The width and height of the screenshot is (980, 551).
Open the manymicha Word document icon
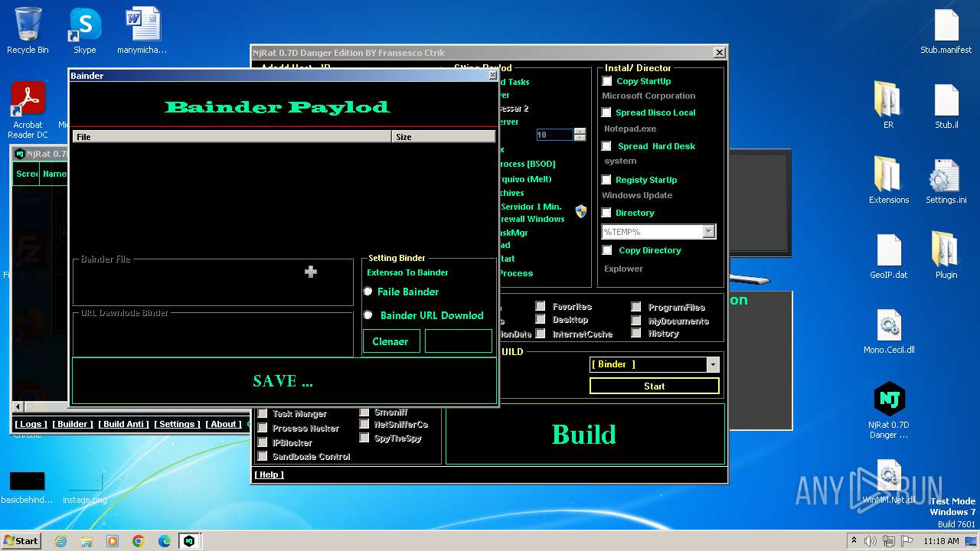(142, 31)
